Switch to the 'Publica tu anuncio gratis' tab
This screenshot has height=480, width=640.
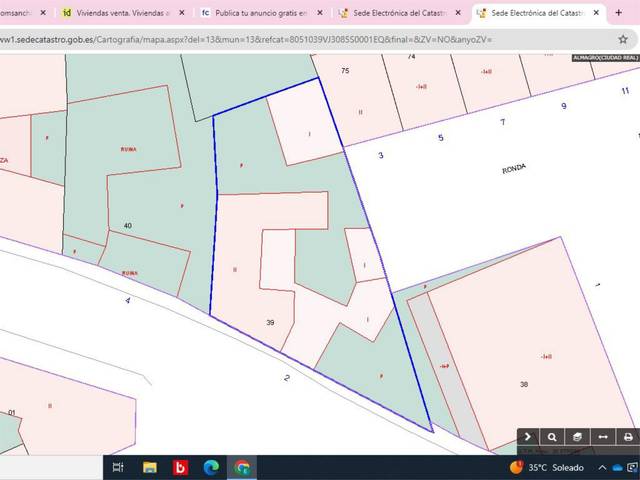pyautogui.click(x=261, y=13)
